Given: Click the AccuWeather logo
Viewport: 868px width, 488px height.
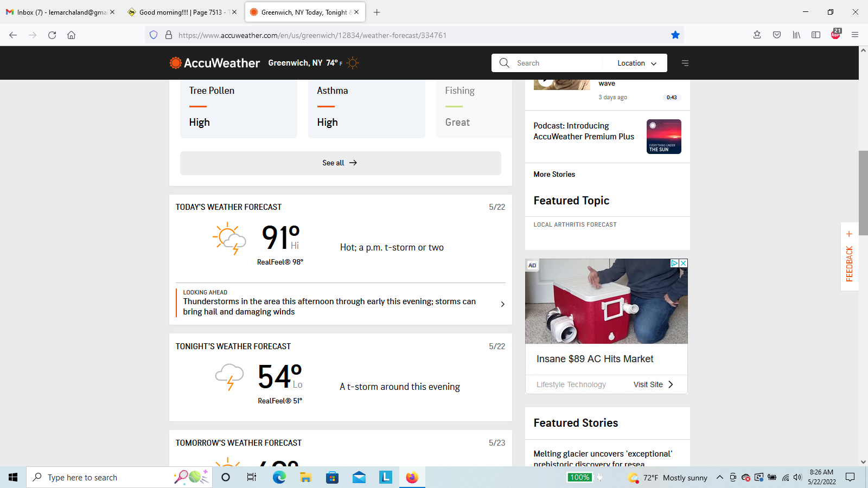Looking at the screenshot, I should (x=215, y=63).
